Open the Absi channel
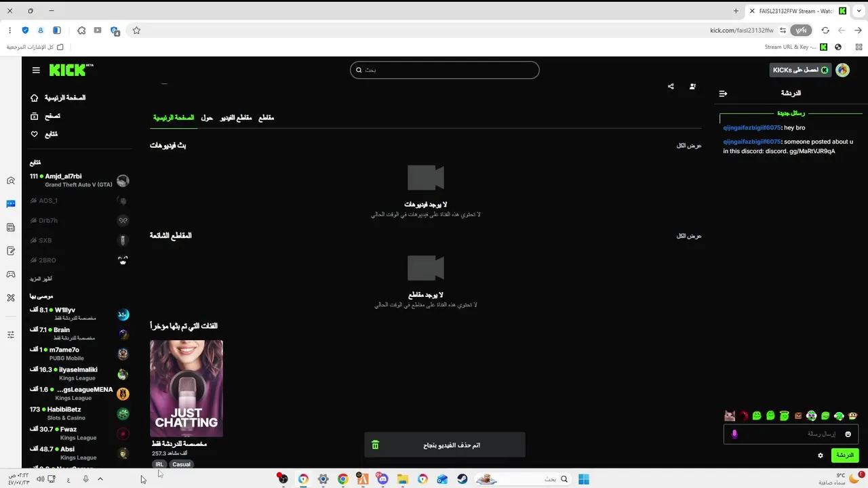868x488 pixels. [79, 453]
